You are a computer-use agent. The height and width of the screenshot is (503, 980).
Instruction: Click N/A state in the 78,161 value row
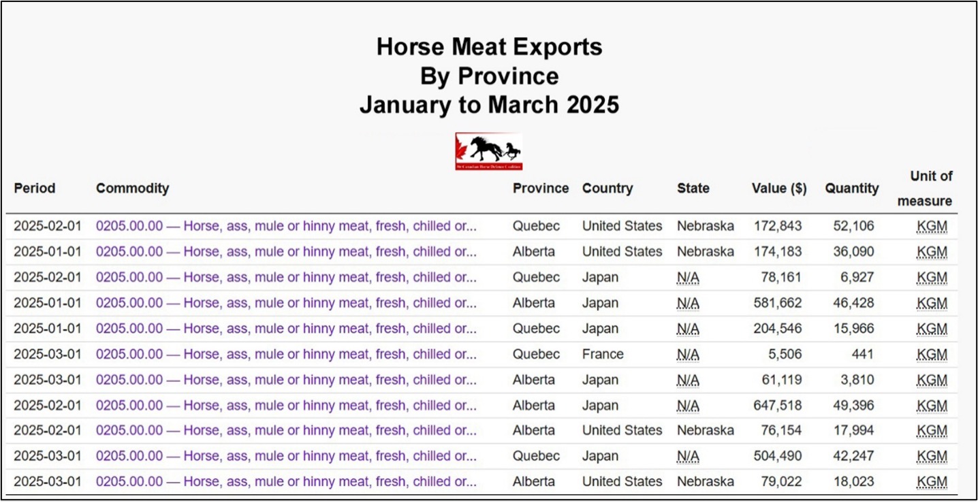(688, 278)
